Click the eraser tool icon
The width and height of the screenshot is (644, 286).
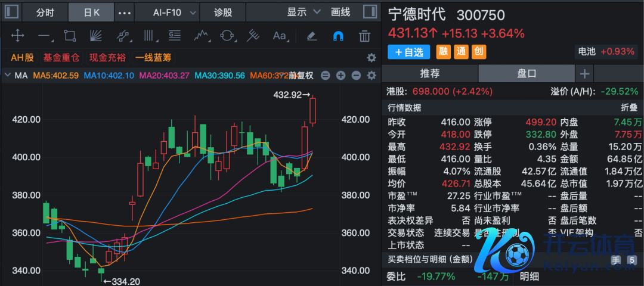[x=311, y=36]
